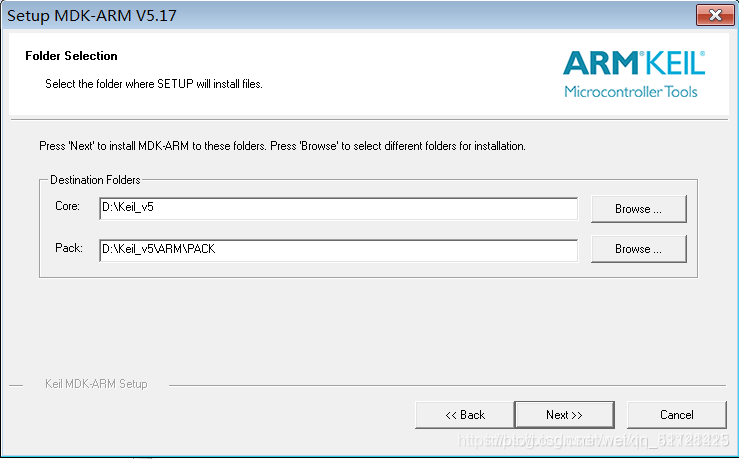Click the 'Setup MDK-ARM V5.17' title text
The width and height of the screenshot is (739, 459).
92,16
